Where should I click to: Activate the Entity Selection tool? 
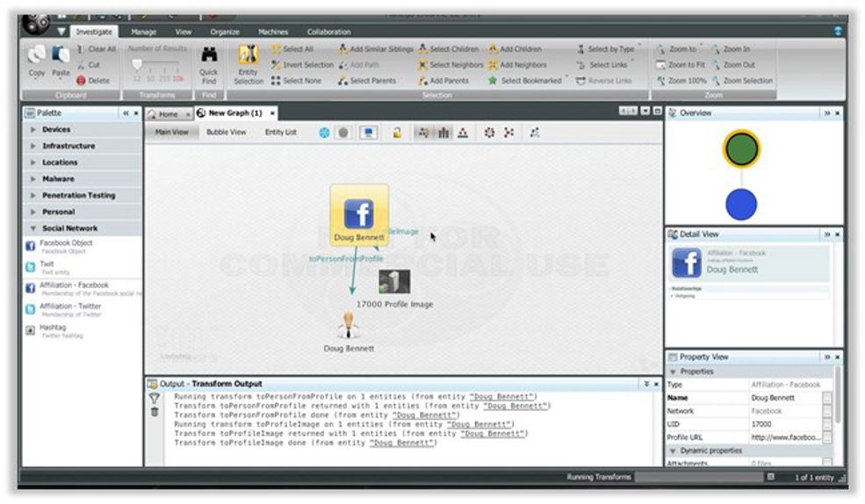249,65
